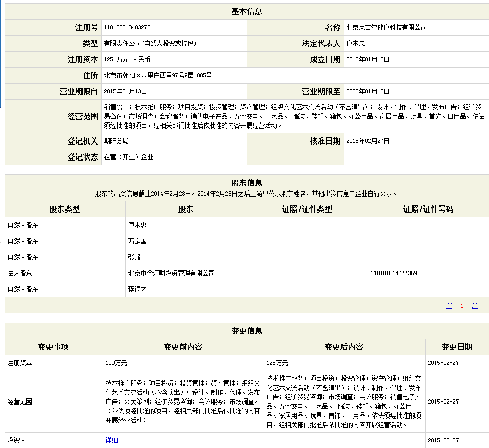This screenshot has height=448, width=489.
Task: Click approval date 2015年02月27日
Action: pyautogui.click(x=368, y=141)
